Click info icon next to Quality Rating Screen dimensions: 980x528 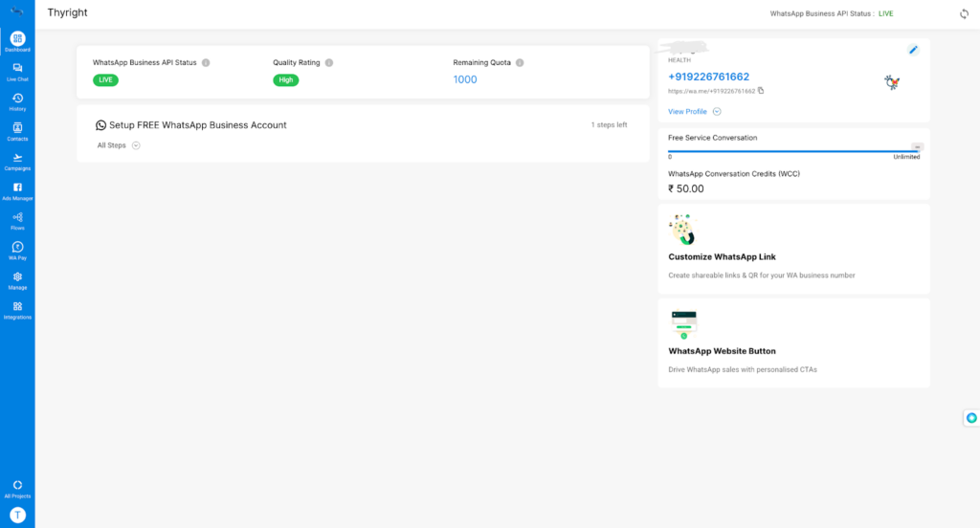(x=329, y=62)
